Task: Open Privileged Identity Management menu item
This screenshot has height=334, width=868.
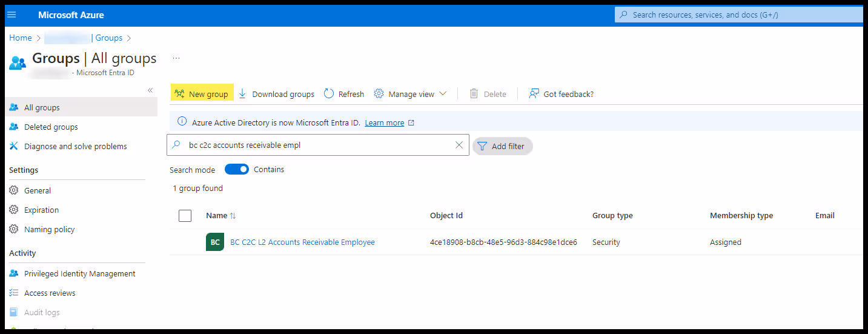Action: (81, 273)
